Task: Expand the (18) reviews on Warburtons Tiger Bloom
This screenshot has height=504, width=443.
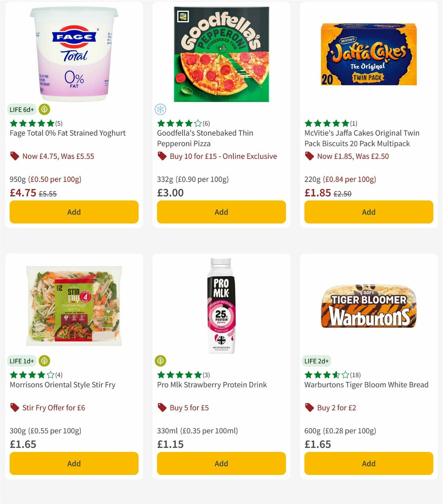Action: tap(356, 374)
